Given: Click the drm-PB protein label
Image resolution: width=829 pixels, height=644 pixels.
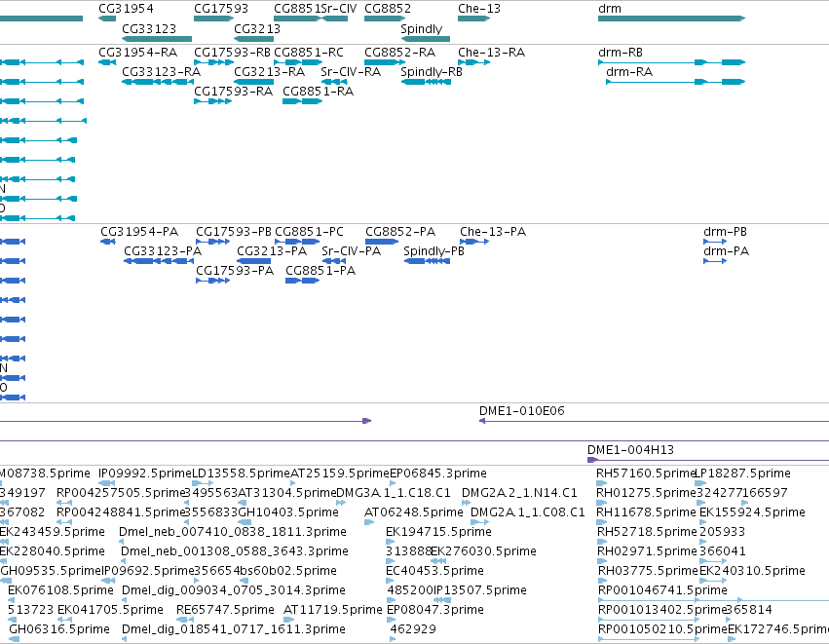Looking at the screenshot, I should pyautogui.click(x=725, y=232).
